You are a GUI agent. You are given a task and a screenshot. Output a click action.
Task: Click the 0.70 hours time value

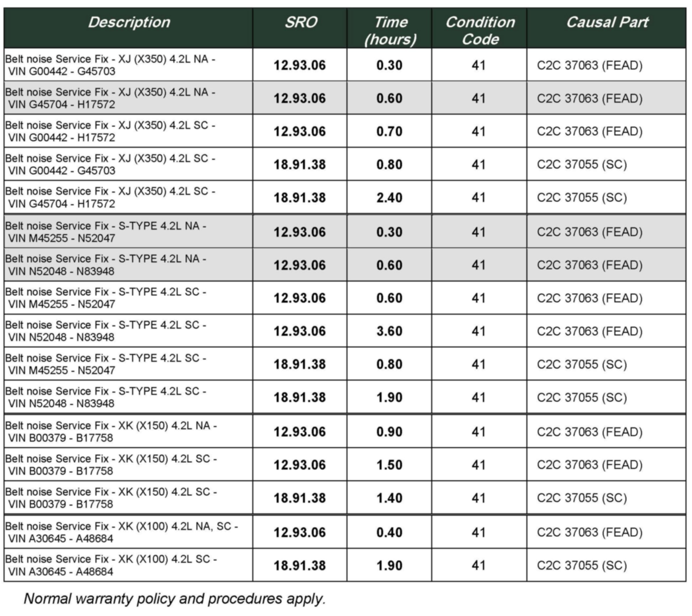click(x=389, y=131)
